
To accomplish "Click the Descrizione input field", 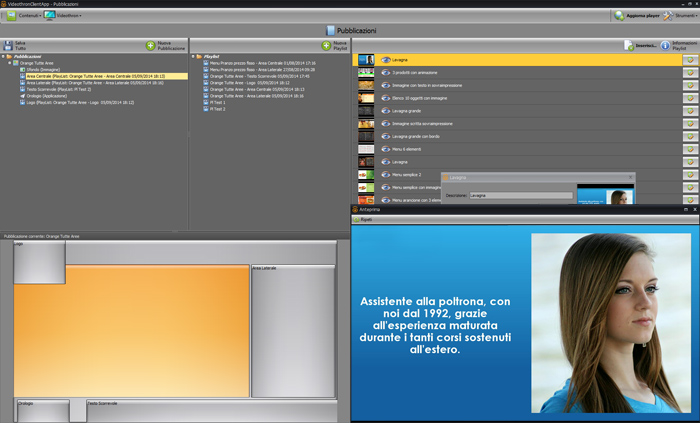I will 520,195.
